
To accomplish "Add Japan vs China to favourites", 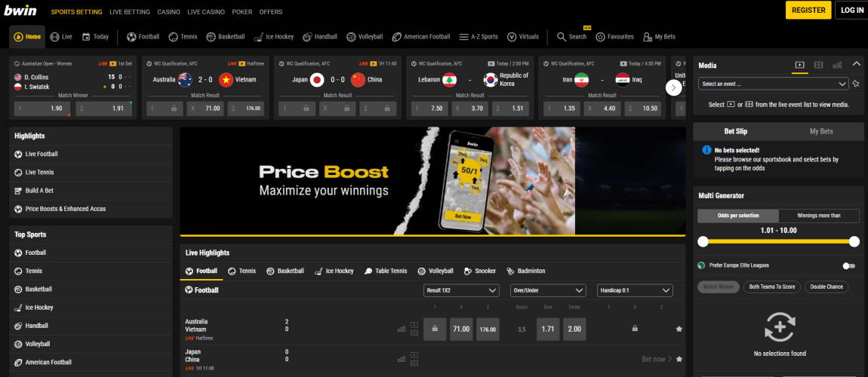I will pyautogui.click(x=679, y=360).
